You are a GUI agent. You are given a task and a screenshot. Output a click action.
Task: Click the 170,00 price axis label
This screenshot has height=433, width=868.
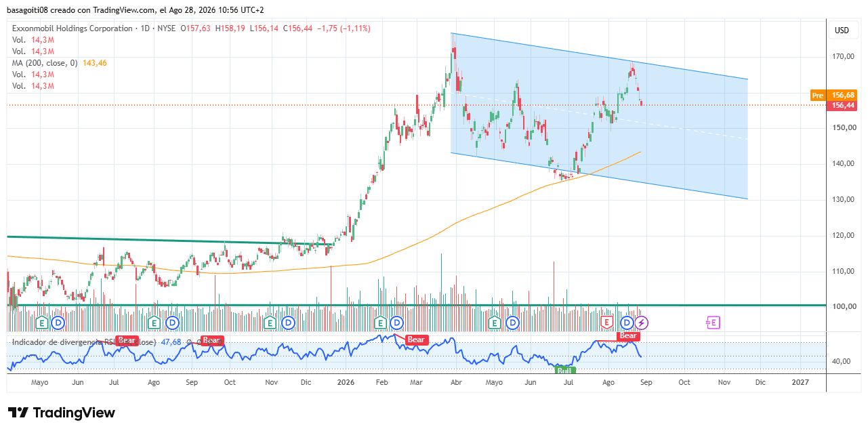point(843,56)
